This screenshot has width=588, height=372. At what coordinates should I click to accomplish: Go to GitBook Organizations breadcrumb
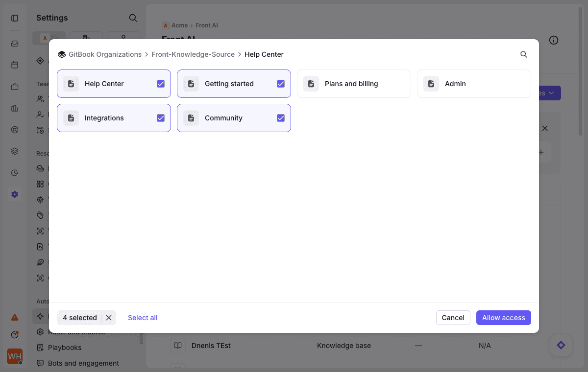(x=105, y=54)
